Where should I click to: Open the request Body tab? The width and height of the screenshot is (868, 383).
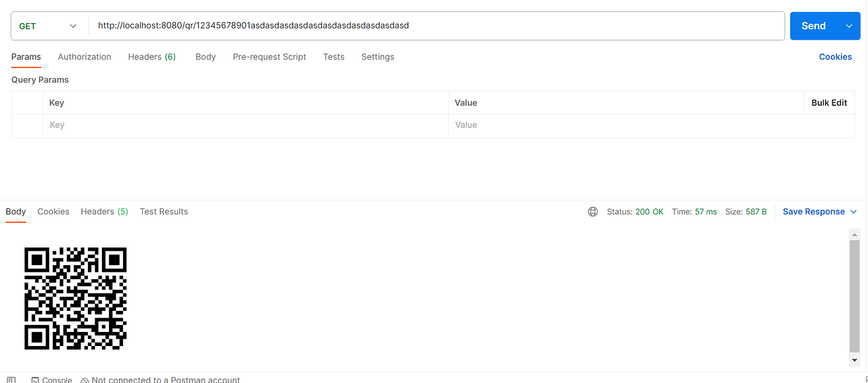click(206, 57)
